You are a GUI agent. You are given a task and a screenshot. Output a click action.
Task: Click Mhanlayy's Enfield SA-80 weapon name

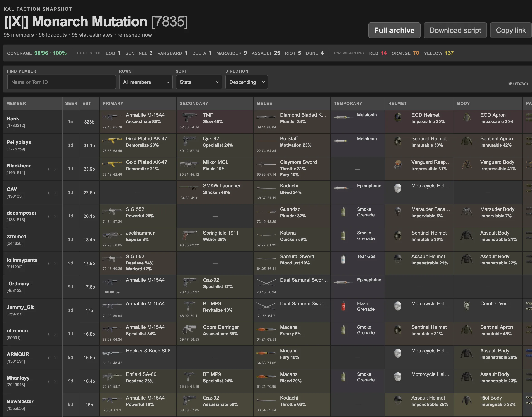[141, 374]
